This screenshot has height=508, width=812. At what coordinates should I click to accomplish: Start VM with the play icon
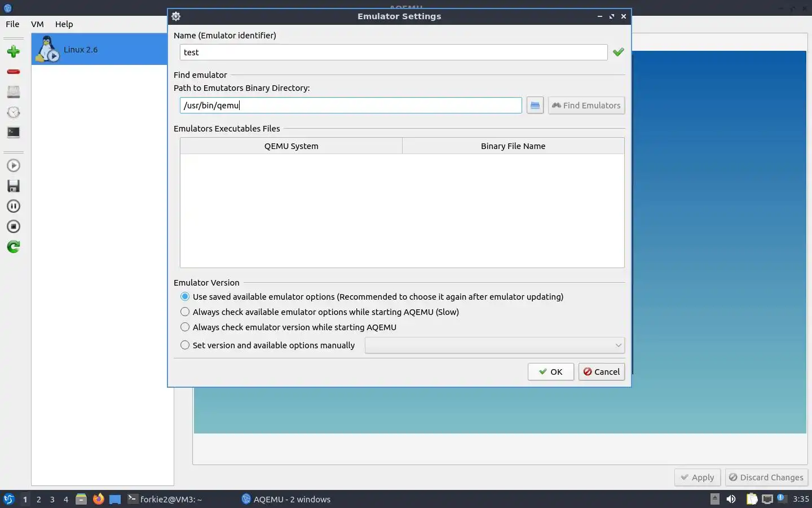(14, 165)
